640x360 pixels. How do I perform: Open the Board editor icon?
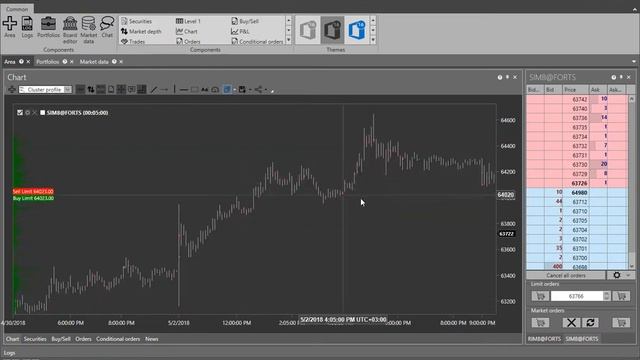(70, 30)
